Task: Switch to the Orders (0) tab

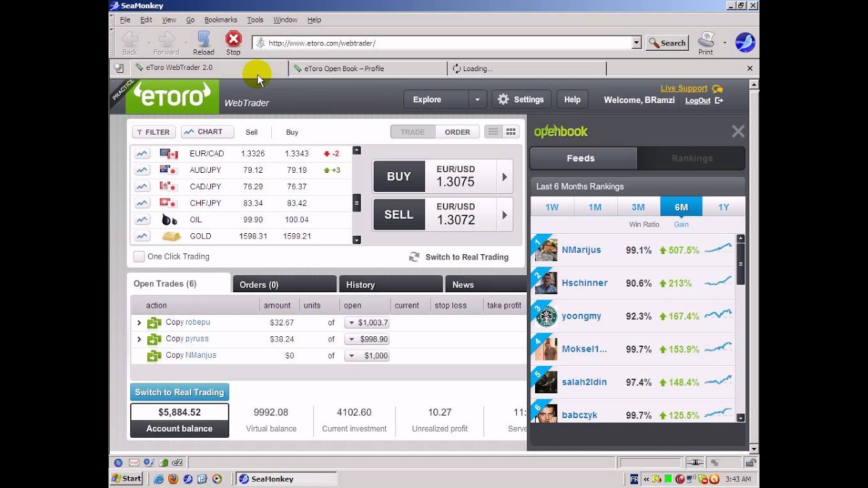Action: coord(285,285)
